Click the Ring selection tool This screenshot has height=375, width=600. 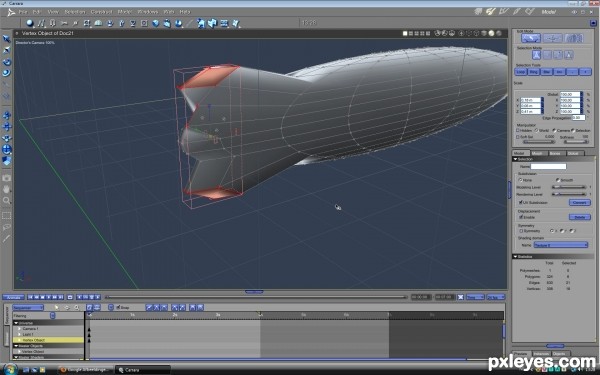534,72
